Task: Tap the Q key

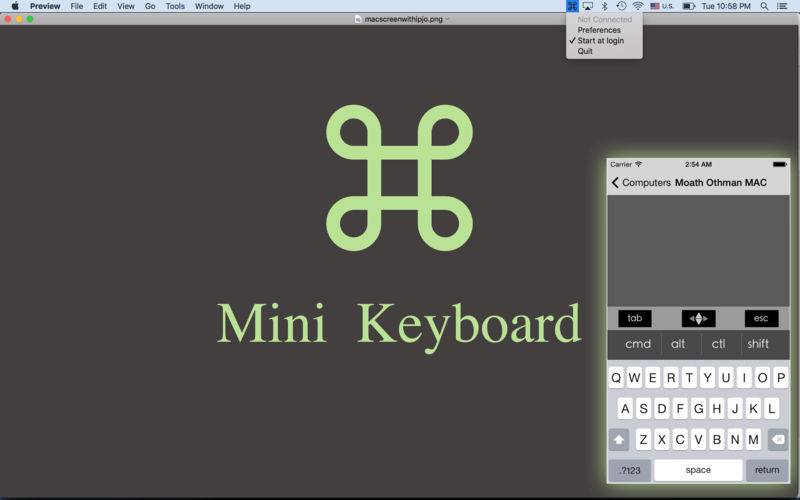Action: tap(616, 378)
